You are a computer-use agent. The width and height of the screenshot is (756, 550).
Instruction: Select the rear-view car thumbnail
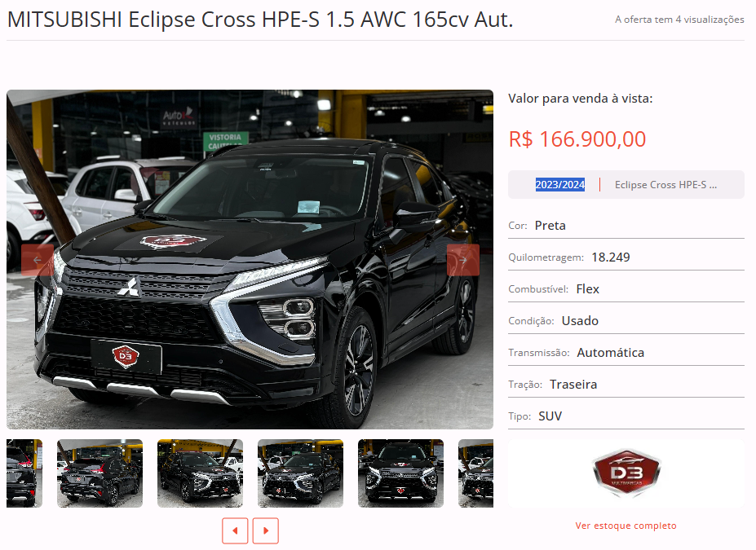(x=99, y=473)
